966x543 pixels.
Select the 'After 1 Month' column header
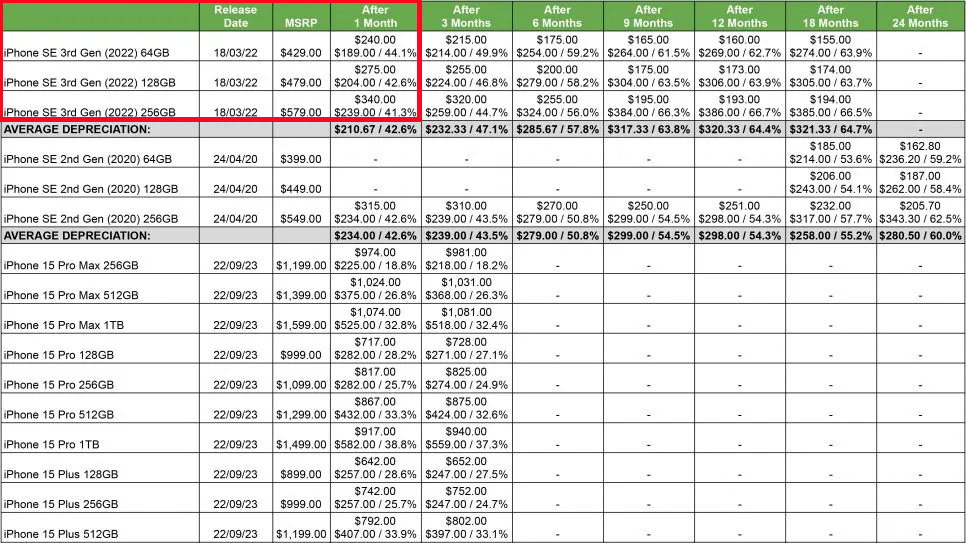(375, 17)
